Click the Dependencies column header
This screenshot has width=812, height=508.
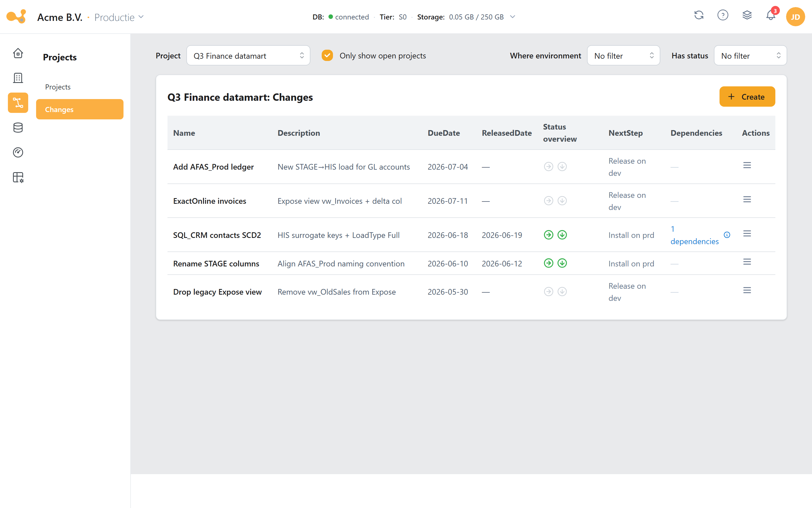coord(696,133)
